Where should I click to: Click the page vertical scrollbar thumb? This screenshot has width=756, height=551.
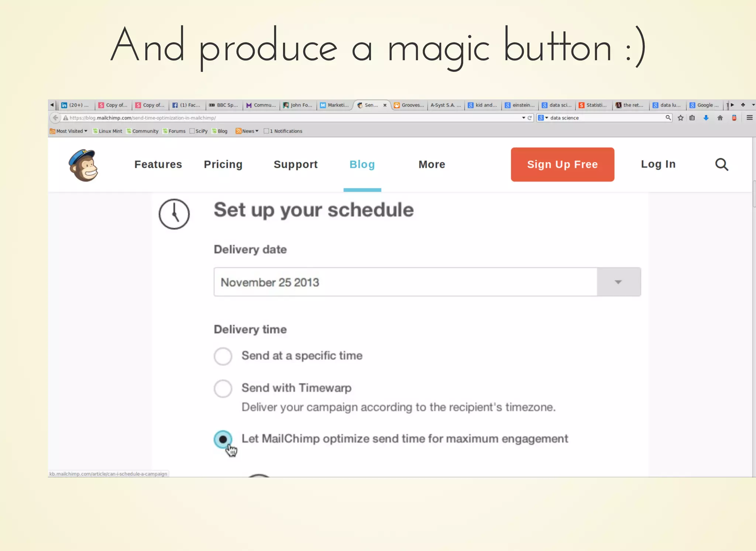coord(754,194)
